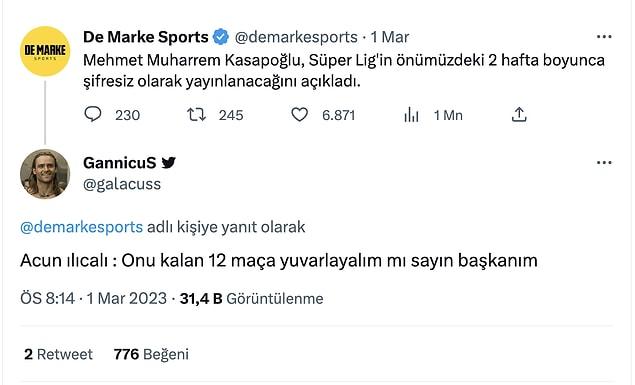The image size is (635, 385).
Task: View the 776 Beğeni likes list
Action: click(x=151, y=354)
